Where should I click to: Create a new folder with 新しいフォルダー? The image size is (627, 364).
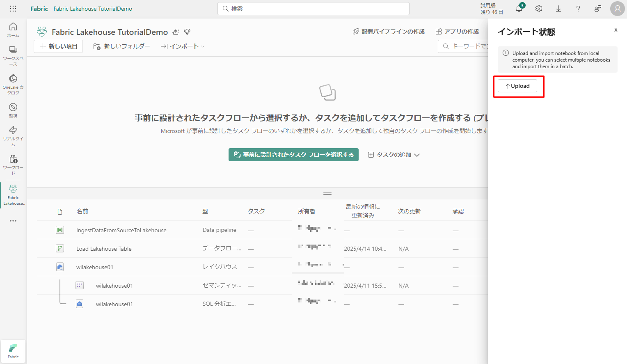[122, 46]
